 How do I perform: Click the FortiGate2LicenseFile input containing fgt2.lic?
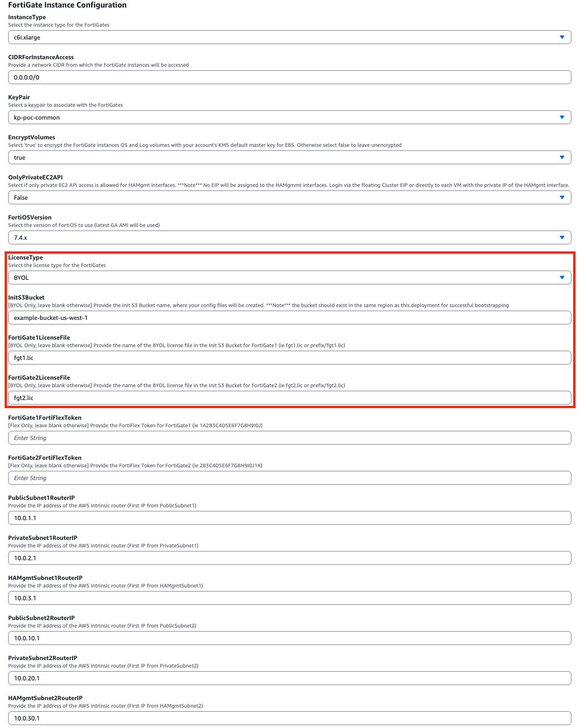click(289, 398)
